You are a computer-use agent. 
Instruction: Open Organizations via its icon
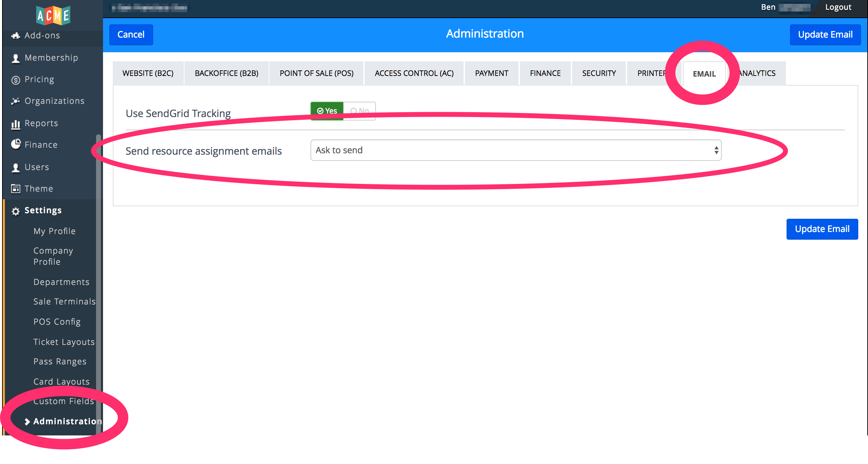(x=16, y=101)
